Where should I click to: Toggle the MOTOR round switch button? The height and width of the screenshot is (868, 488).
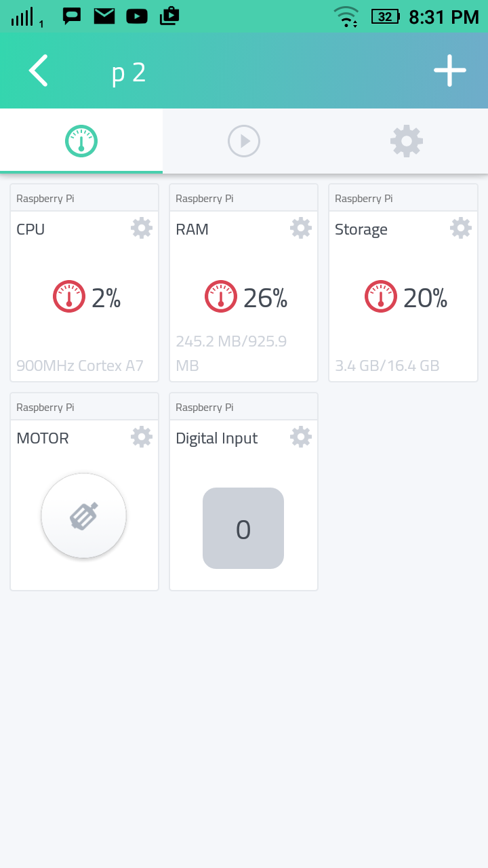pos(84,516)
